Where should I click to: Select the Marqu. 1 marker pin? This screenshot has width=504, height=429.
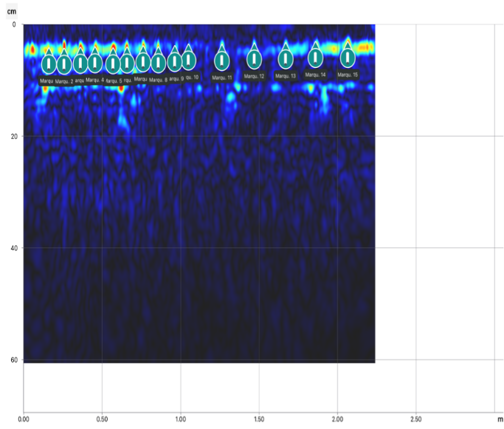[x=49, y=64]
